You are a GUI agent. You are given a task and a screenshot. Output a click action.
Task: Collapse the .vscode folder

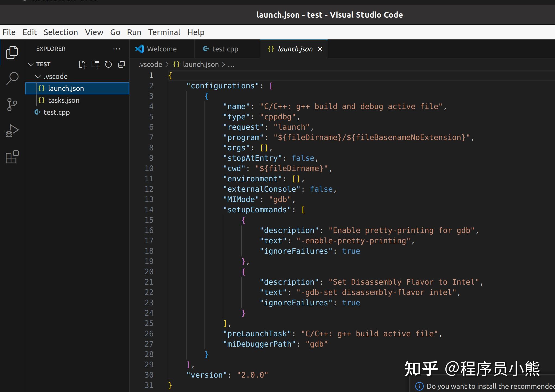tap(38, 77)
